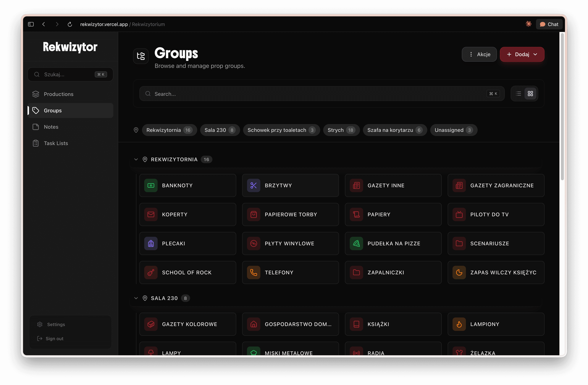Click the GAZETY INNE newspaper icon
Screen dimensions: 588x385
pos(356,185)
